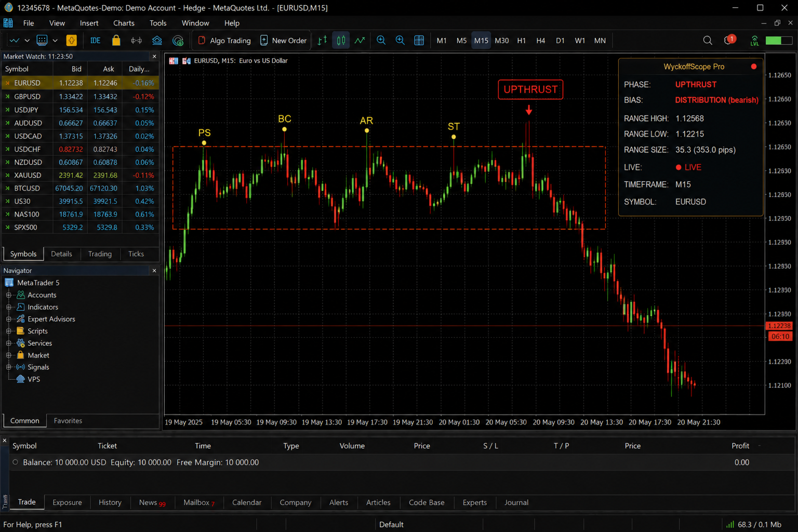Expand the Indicators tree node
798x532 pixels.
pyautogui.click(x=9, y=307)
